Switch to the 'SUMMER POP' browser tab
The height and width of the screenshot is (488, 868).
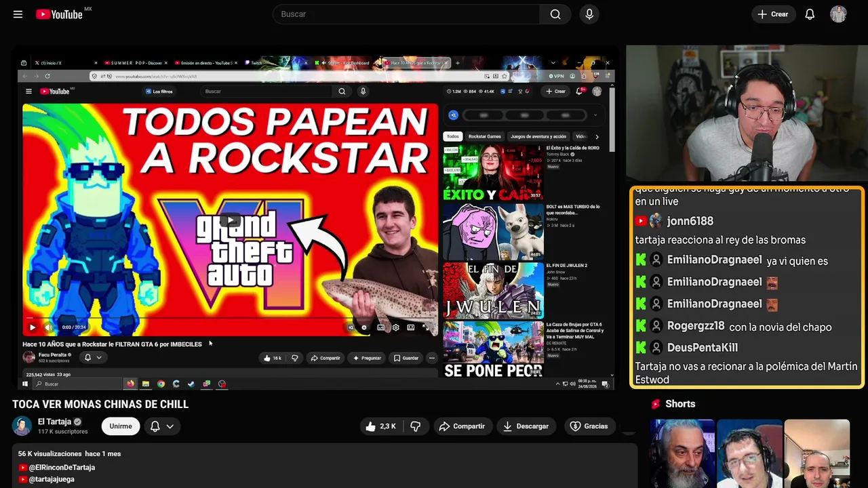(x=136, y=63)
